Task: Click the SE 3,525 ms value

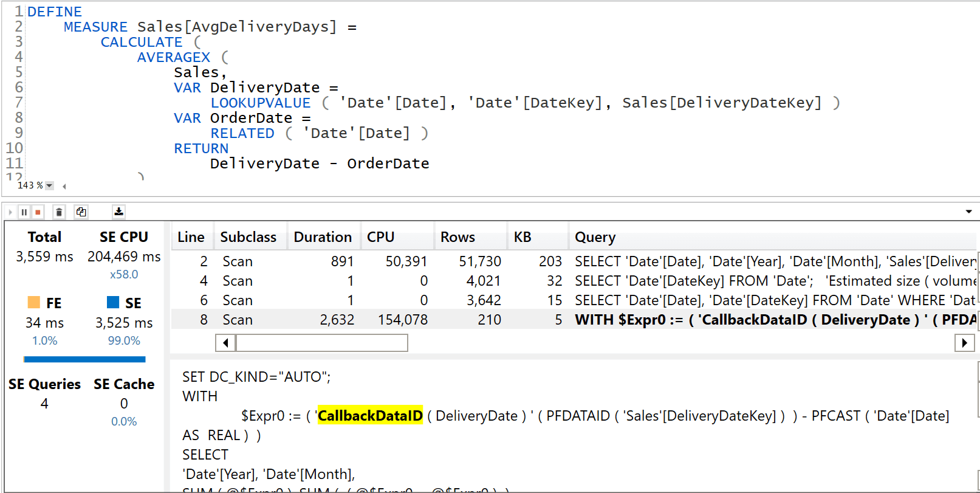Action: [x=124, y=323]
